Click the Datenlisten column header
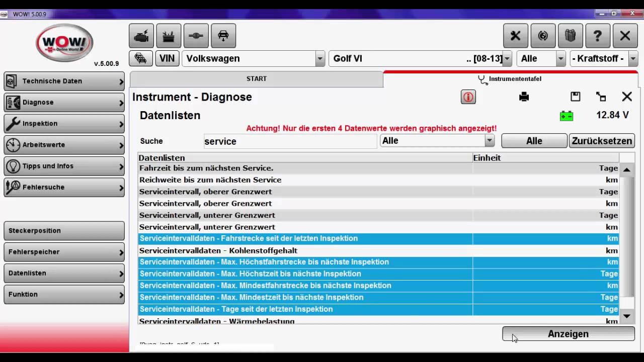The width and height of the screenshot is (644, 362). [305, 158]
